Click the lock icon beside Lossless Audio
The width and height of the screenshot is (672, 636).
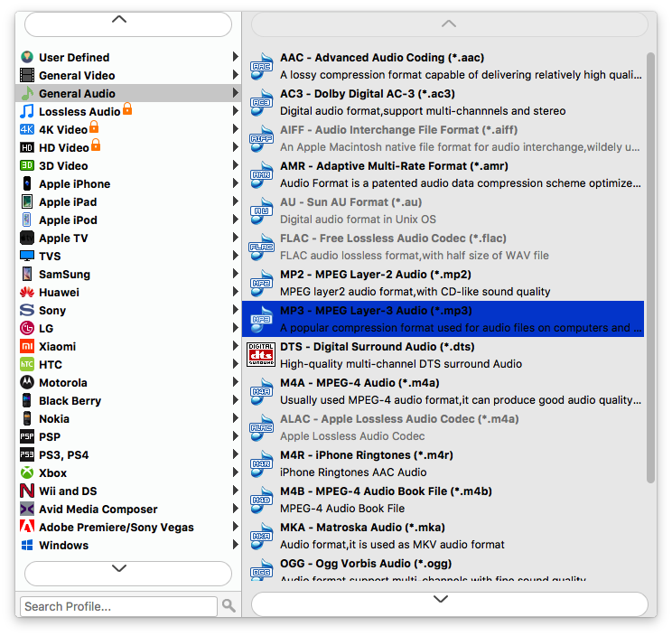point(127,108)
